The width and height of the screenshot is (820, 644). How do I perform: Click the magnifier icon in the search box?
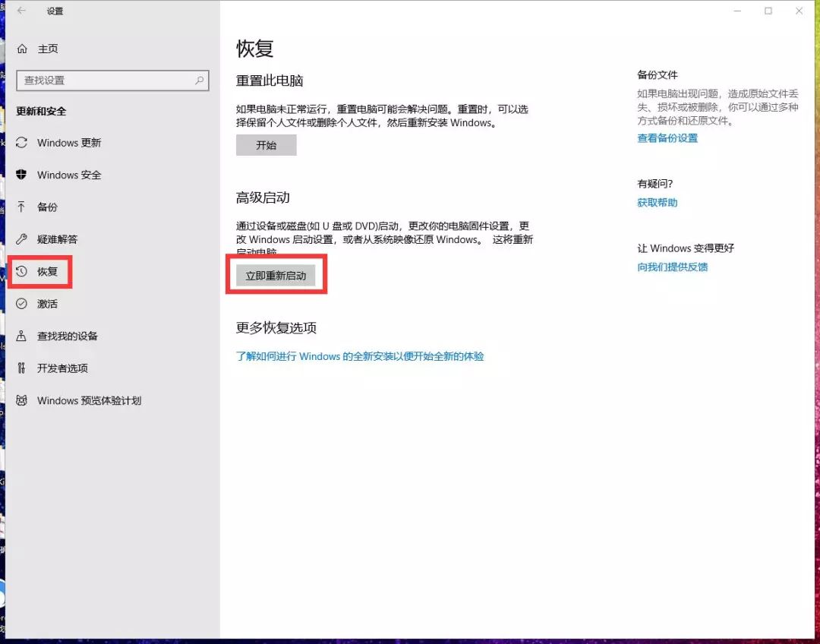[199, 80]
